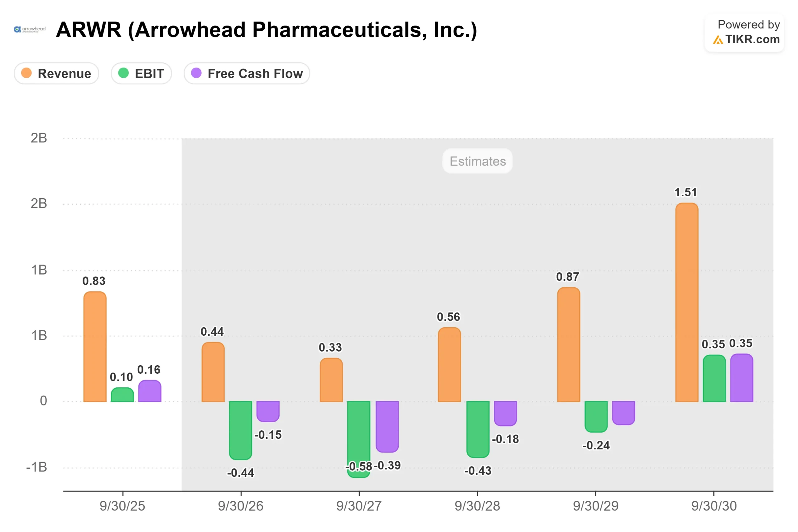Click the 9/30/28 axis date label
Image resolution: width=798 pixels, height=532 pixels.
pyautogui.click(x=477, y=506)
